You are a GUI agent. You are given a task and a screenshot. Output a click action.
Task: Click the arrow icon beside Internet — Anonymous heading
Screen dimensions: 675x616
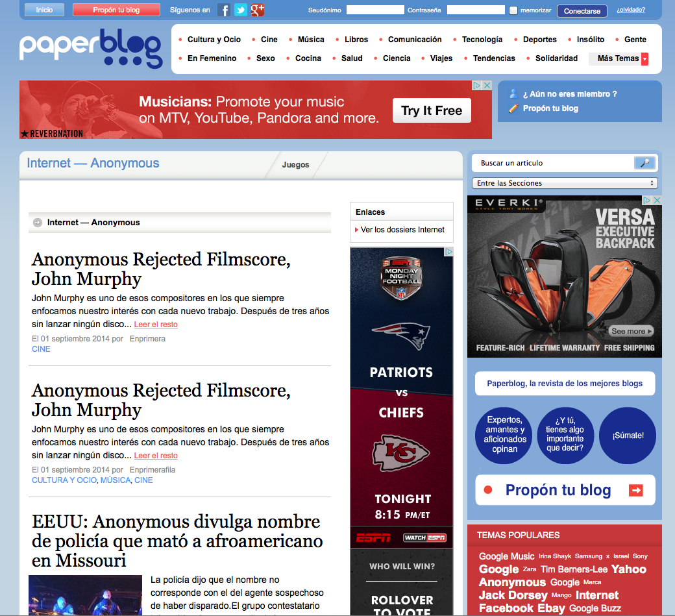pyautogui.click(x=38, y=223)
